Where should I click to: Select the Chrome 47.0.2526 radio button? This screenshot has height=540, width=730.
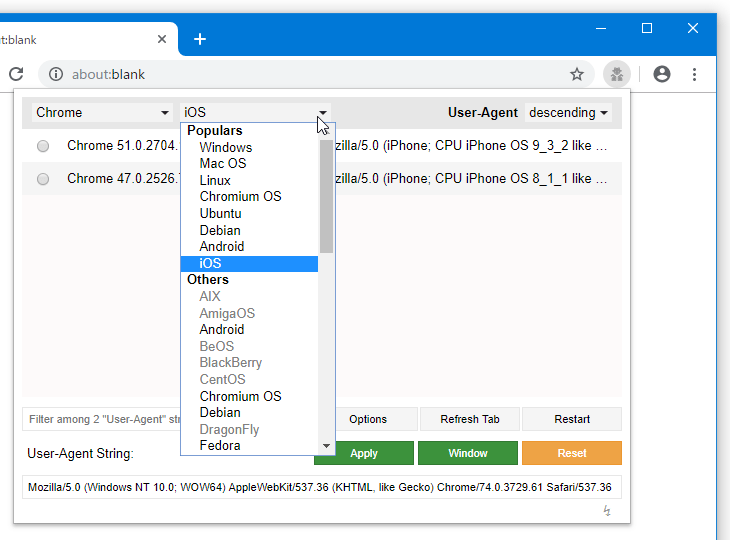(x=43, y=179)
